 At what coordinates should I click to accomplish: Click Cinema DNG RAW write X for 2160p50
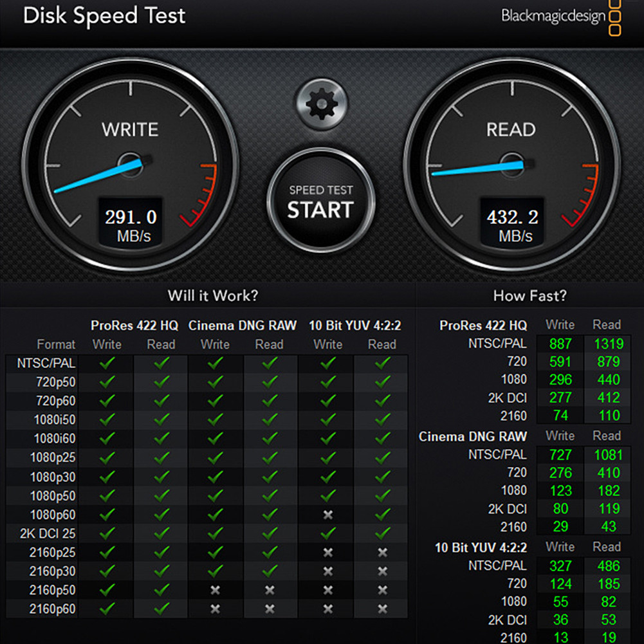(x=215, y=590)
